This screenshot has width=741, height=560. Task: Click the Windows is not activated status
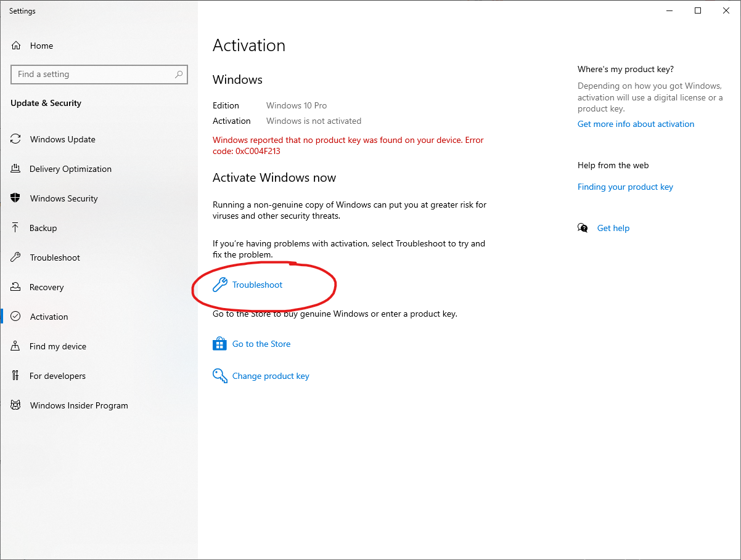pos(314,121)
